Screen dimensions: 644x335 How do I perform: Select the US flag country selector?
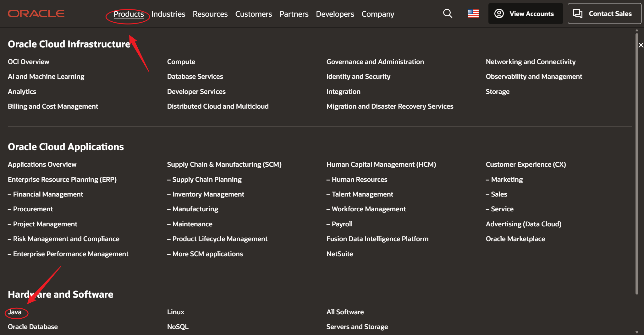click(x=473, y=14)
